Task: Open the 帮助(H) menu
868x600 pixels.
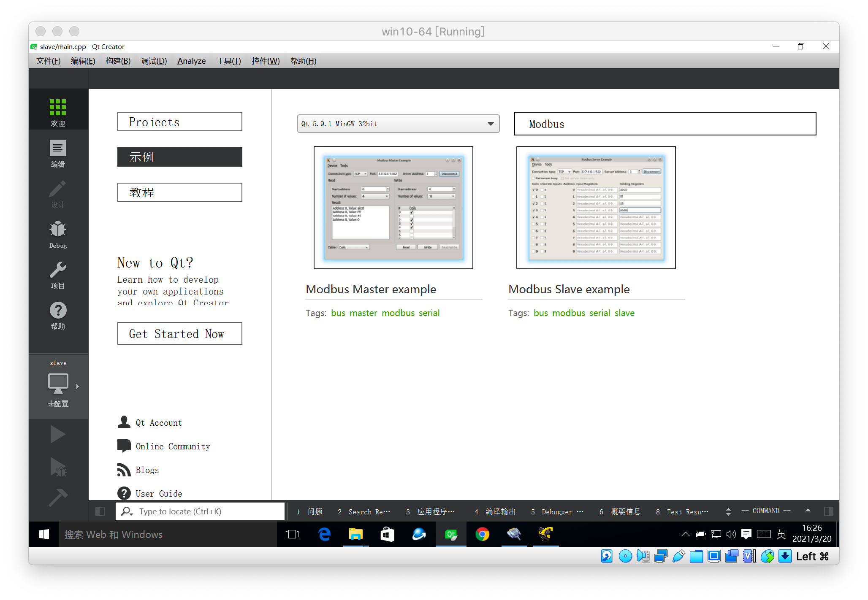Action: [x=303, y=61]
